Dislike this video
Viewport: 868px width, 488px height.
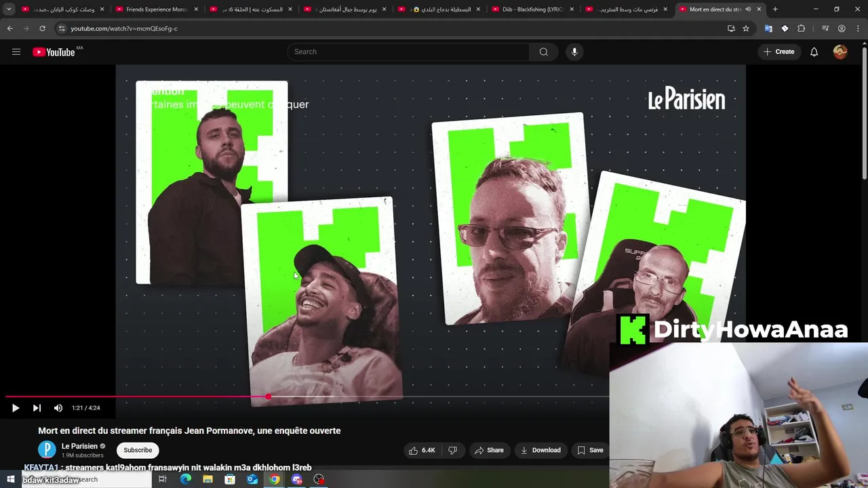[x=452, y=450]
